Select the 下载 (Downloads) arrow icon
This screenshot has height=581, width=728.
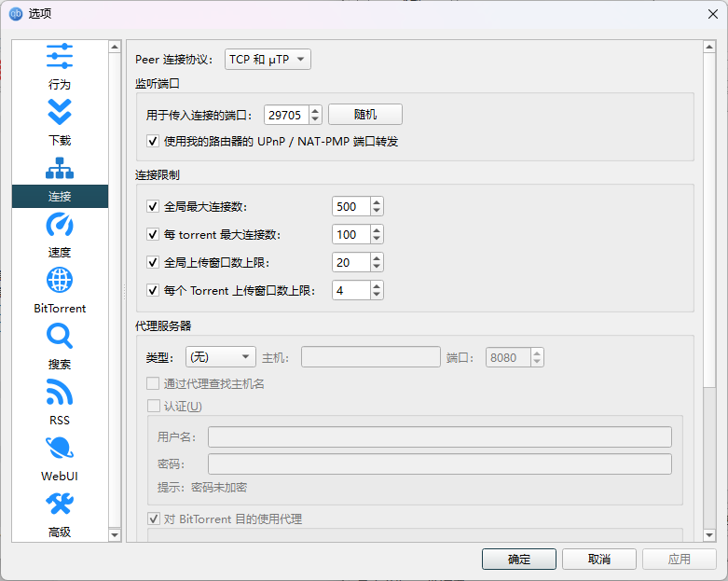pyautogui.click(x=60, y=113)
